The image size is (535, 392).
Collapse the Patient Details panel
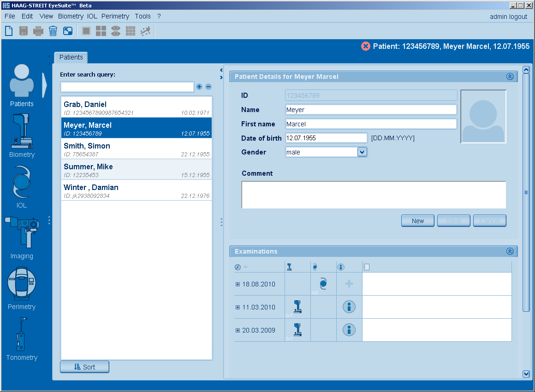[510, 77]
